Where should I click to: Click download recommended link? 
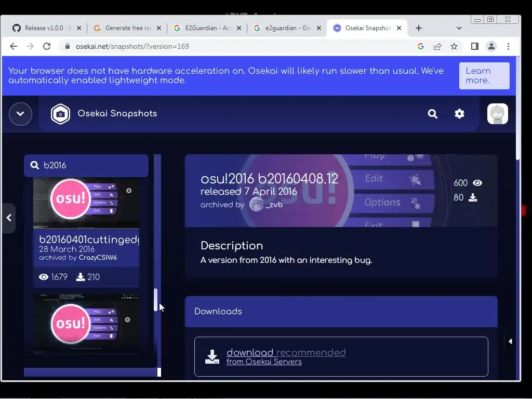point(286,353)
